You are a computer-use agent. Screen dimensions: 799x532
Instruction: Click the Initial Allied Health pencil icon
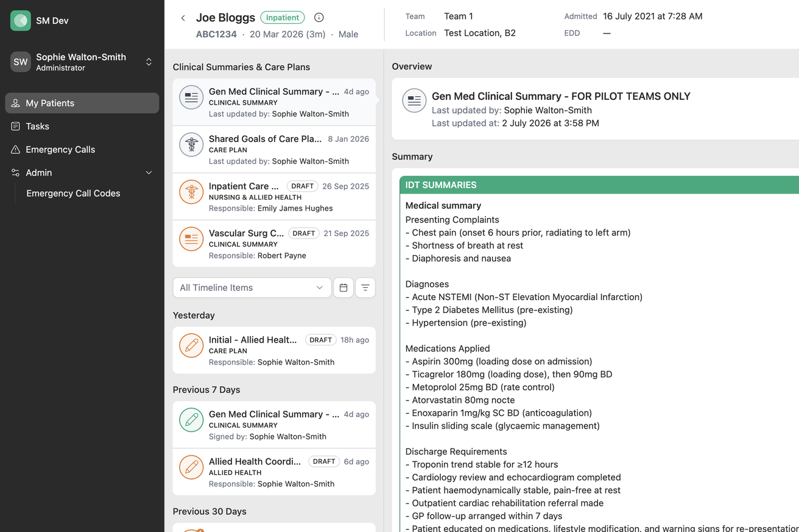(x=191, y=346)
